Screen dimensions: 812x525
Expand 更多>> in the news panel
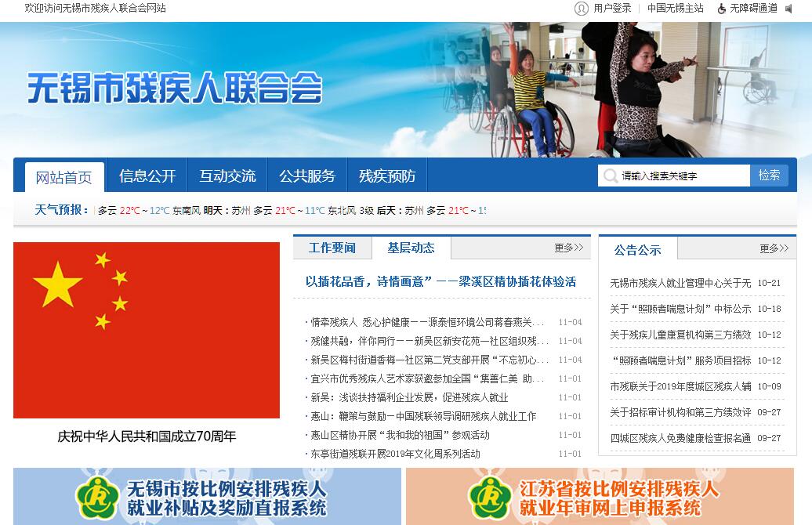(568, 248)
